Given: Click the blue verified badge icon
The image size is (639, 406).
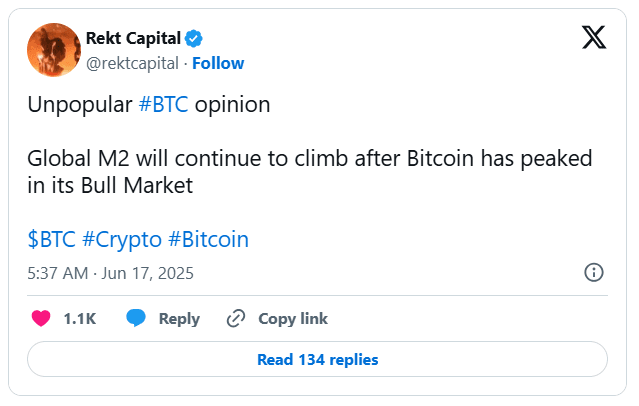Looking at the screenshot, I should tap(195, 39).
